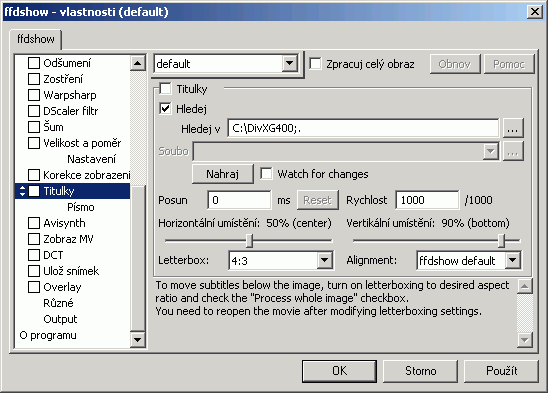548x393 pixels.
Task: Click the Reset delay button
Action: click(x=317, y=200)
